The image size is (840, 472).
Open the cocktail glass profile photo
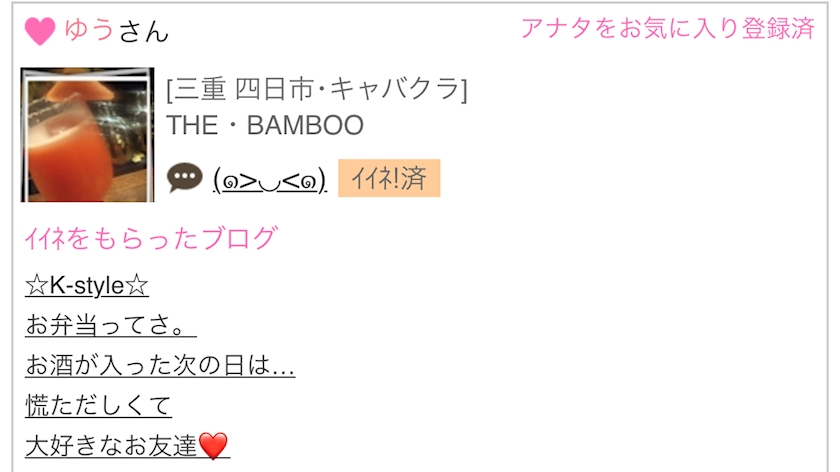tap(87, 134)
